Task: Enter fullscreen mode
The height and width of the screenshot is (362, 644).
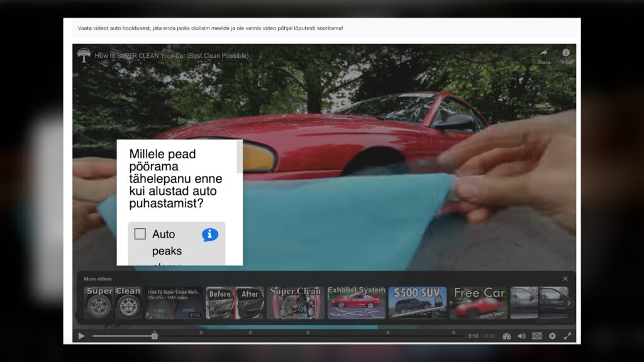Action: tap(567, 336)
